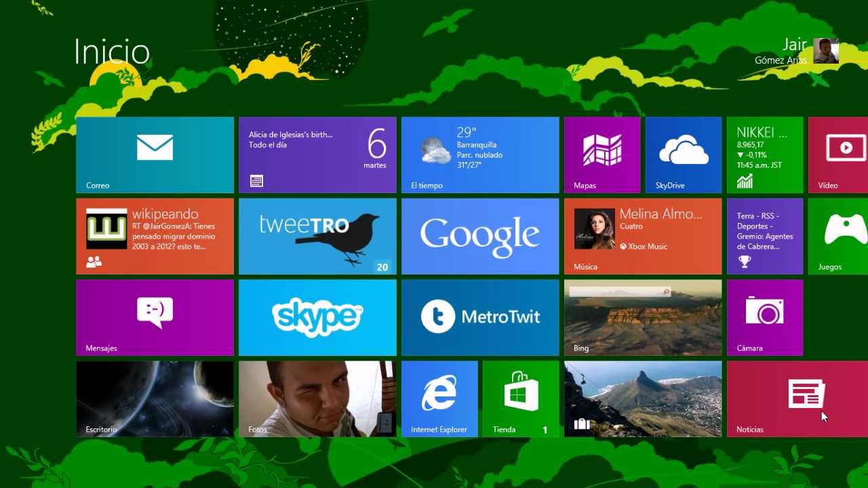Open the Google tile

click(x=480, y=237)
